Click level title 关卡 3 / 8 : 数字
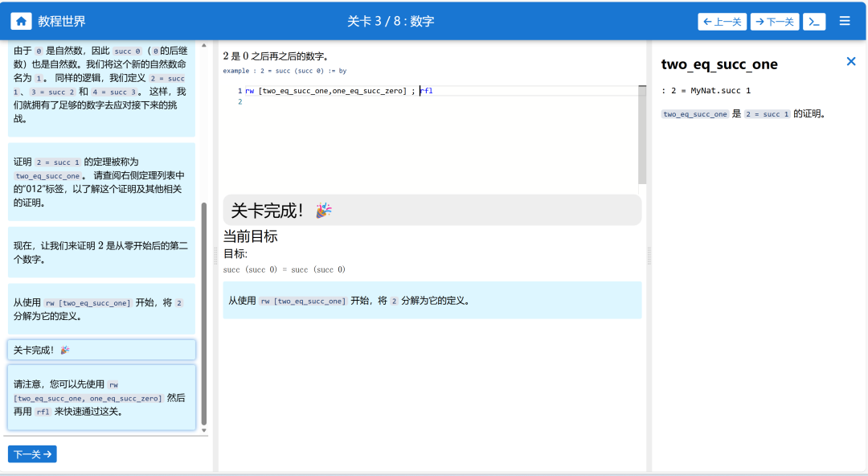Screen dimensions: 868x476 pyautogui.click(x=391, y=22)
